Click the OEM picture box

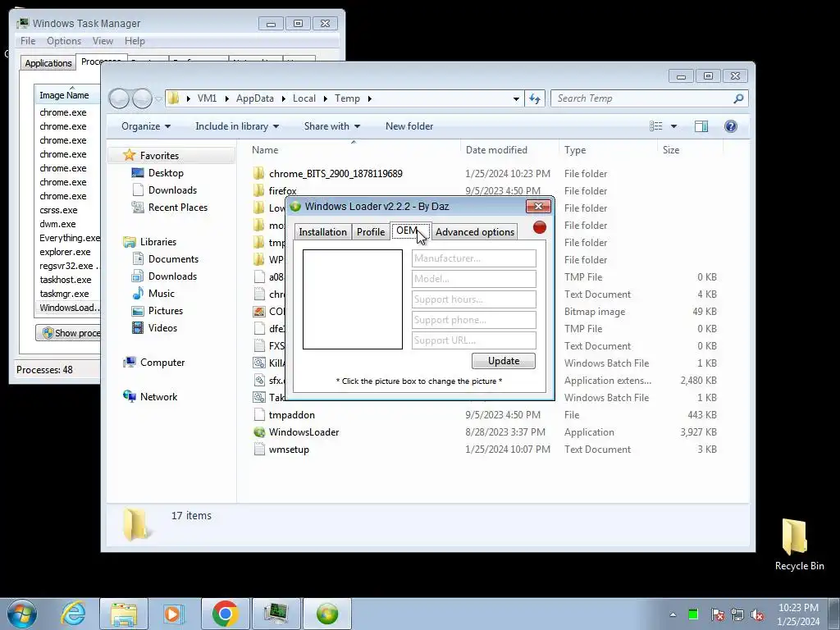coord(353,299)
